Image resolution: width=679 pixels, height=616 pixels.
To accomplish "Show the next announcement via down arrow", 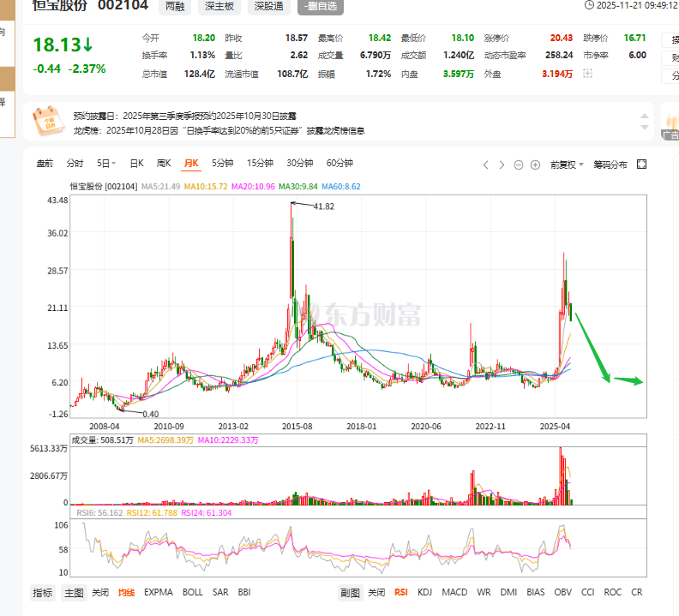I will (645, 128).
